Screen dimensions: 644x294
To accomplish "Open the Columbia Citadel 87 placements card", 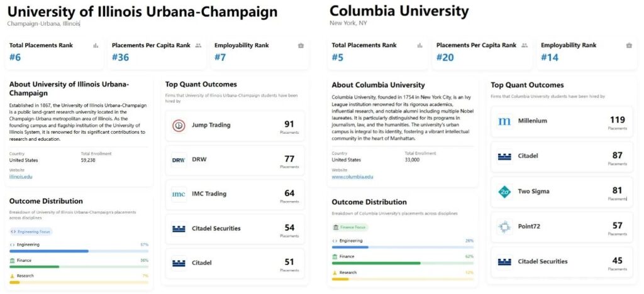I will (x=562, y=156).
